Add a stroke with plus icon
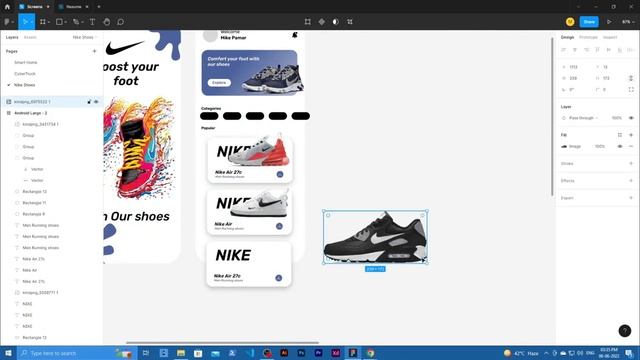This screenshot has width=640, height=360. (x=631, y=164)
